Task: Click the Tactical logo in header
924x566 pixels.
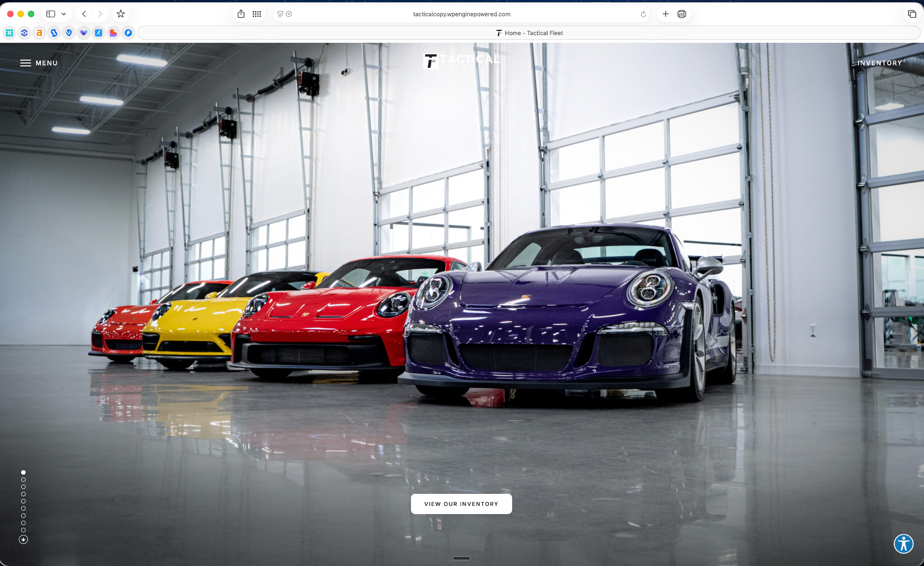Action: tap(462, 61)
